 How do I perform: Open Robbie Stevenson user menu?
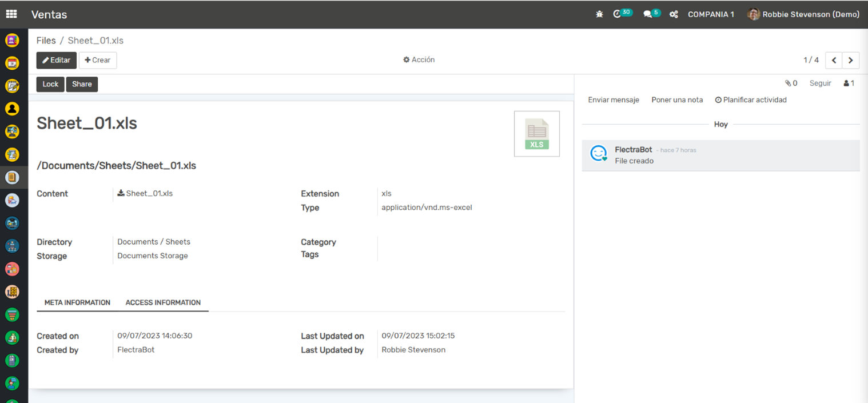[803, 14]
